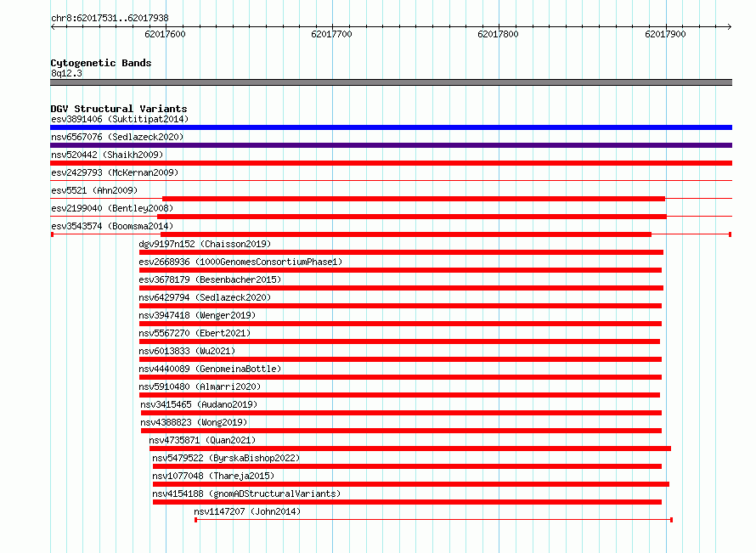Click the right arrowhead of the ruler
The width and height of the screenshot is (756, 553).
point(730,27)
